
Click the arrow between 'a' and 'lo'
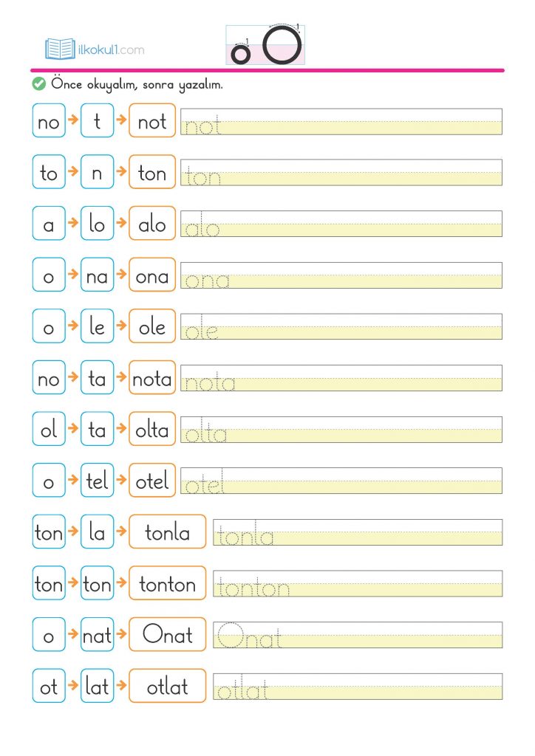(x=72, y=223)
